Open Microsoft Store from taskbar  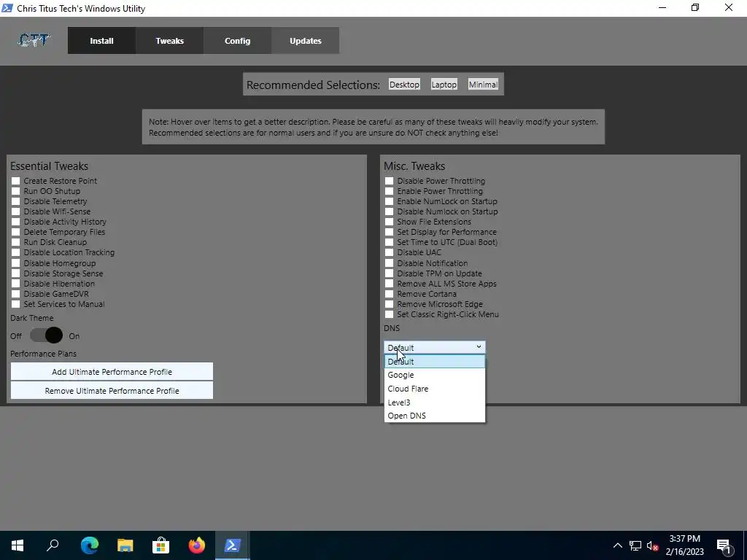(x=160, y=545)
